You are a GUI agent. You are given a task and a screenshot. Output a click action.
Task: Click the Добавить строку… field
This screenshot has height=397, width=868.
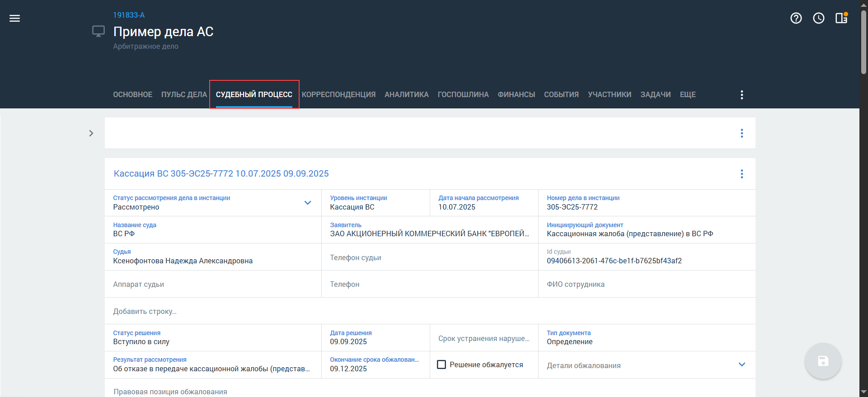pos(430,311)
